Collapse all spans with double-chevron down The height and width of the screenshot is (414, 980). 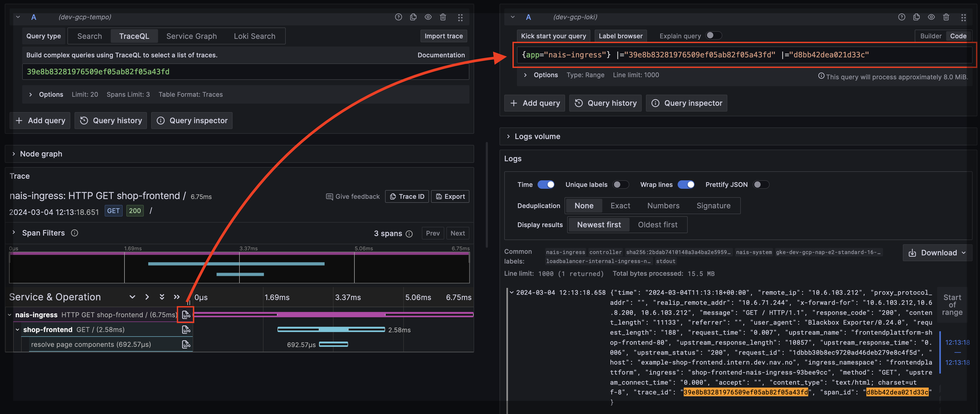click(x=162, y=297)
